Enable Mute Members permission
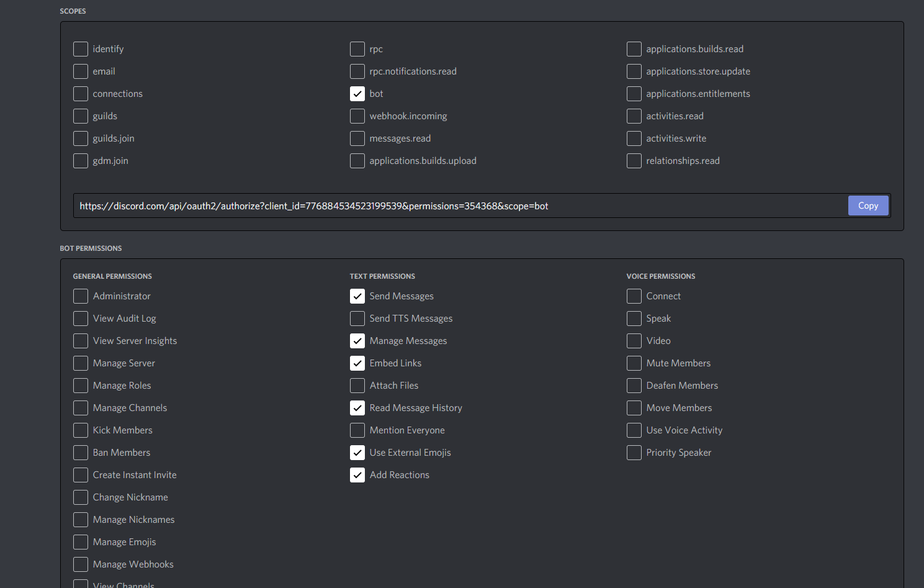Viewport: 924px width, 588px height. point(634,363)
